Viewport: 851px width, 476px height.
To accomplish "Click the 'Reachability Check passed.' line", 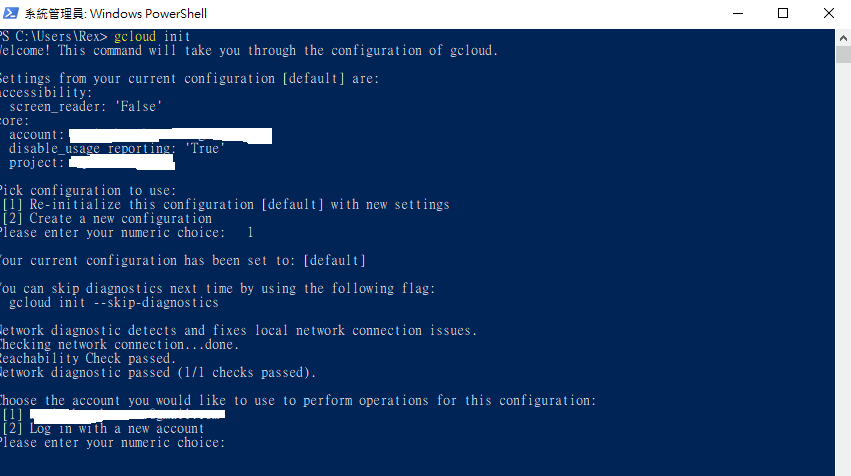I will pyautogui.click(x=88, y=359).
